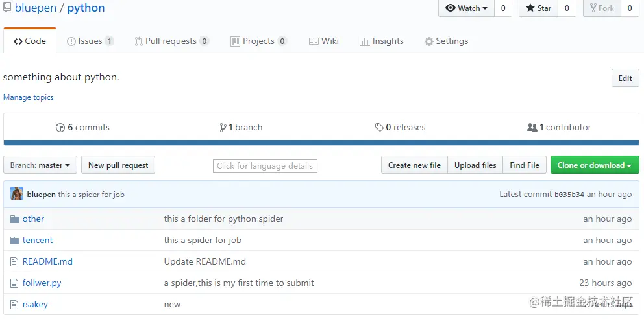Screen dimensions: 644x319
Task: Open the Insights tab
Action: (x=382, y=41)
